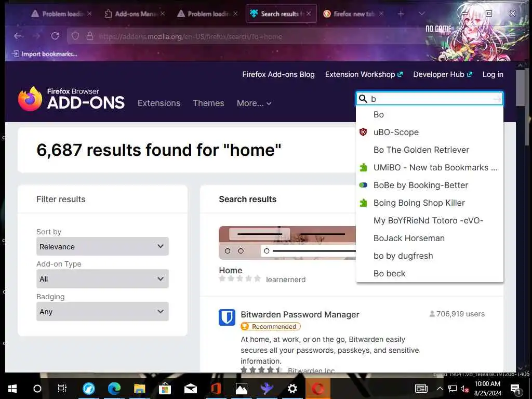Open the Developer Hub link

pos(443,74)
